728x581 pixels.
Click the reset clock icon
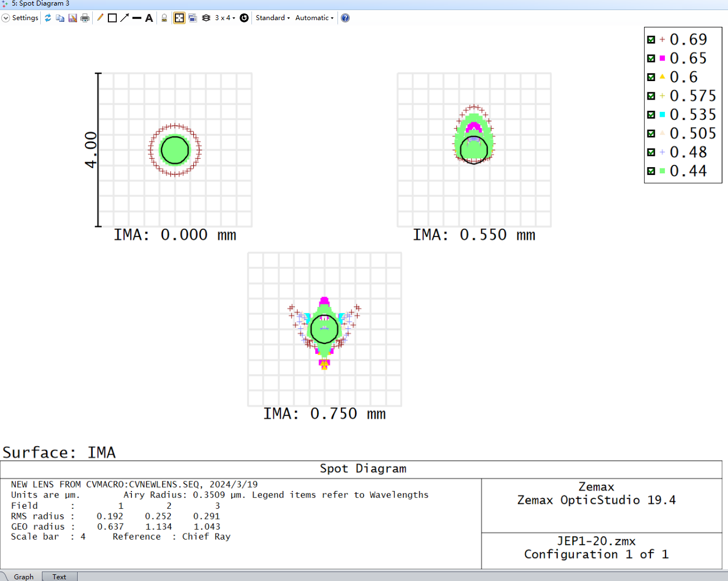point(244,18)
